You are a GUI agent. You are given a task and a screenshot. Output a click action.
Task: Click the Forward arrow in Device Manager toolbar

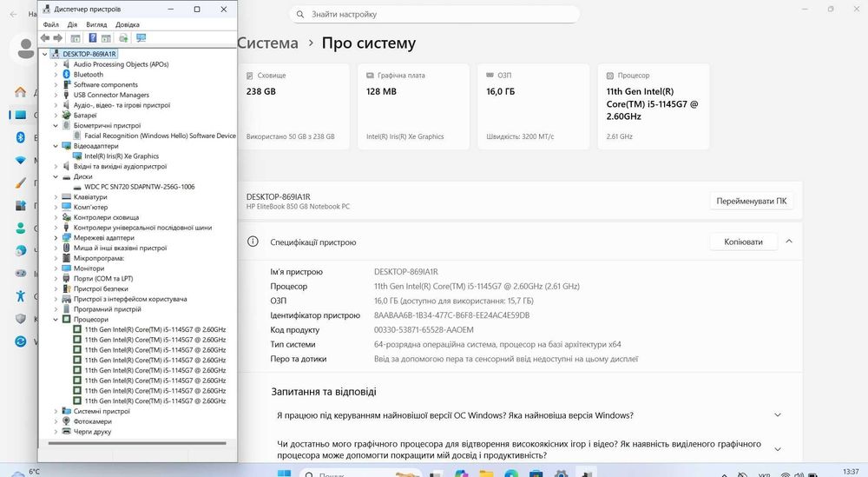click(57, 37)
